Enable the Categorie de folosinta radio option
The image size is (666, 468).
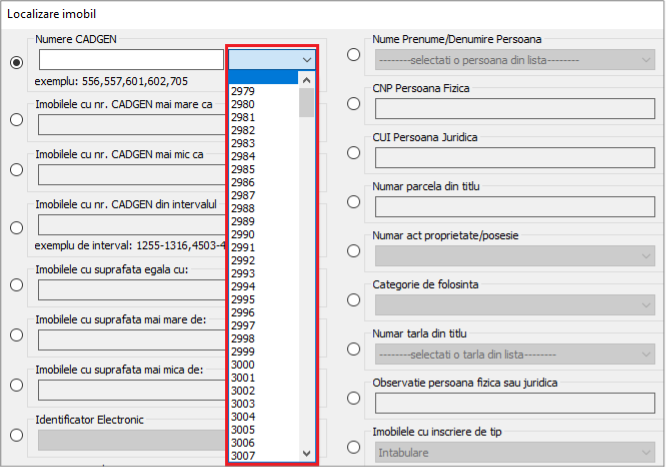(353, 300)
